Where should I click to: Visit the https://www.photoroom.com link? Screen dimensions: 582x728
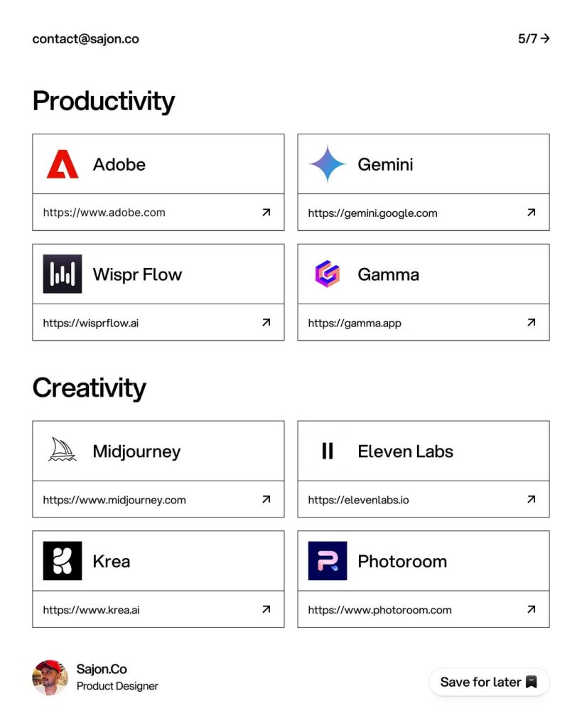click(379, 609)
